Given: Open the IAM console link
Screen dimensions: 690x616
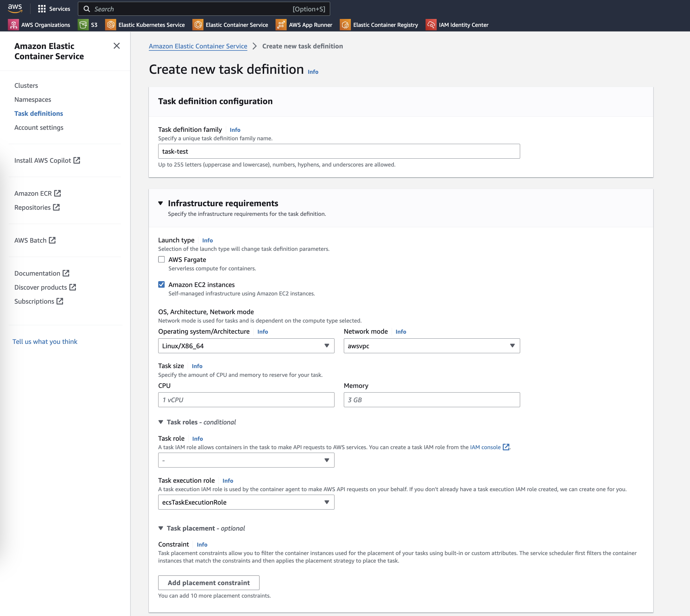Looking at the screenshot, I should click(485, 447).
